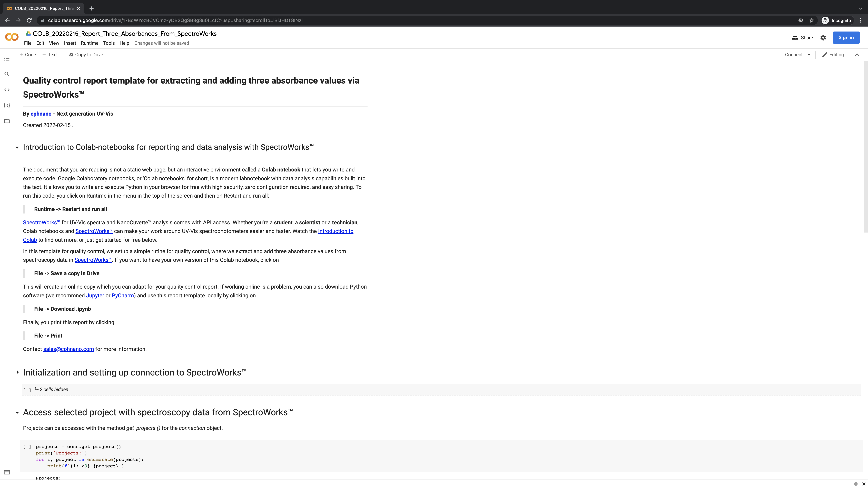Click the 'File -> Download .ipynb' text

point(62,309)
